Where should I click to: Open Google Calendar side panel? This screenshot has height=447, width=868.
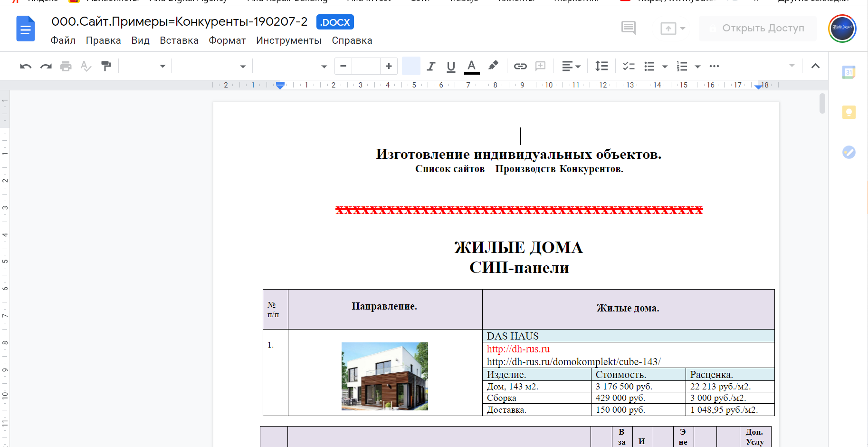(849, 72)
